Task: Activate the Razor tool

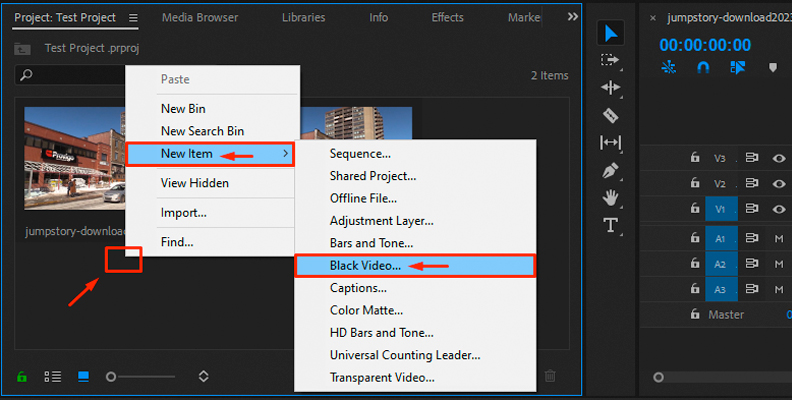Action: [611, 115]
